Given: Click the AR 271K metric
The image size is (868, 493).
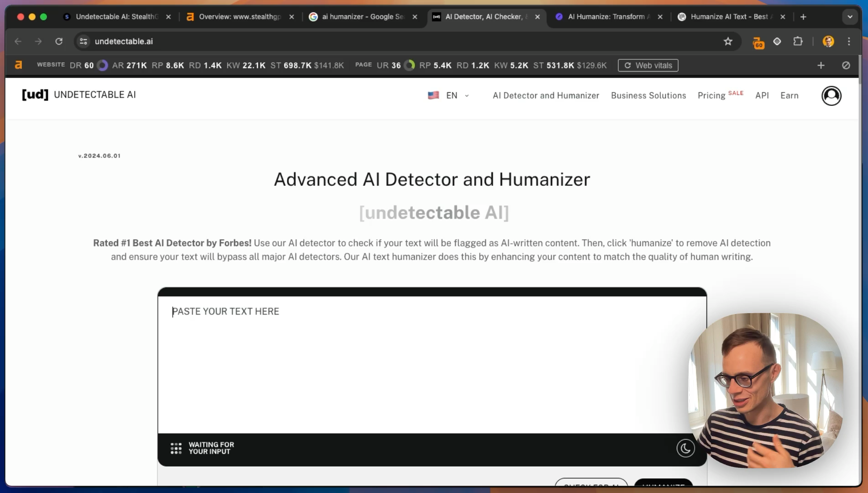Looking at the screenshot, I should point(130,65).
